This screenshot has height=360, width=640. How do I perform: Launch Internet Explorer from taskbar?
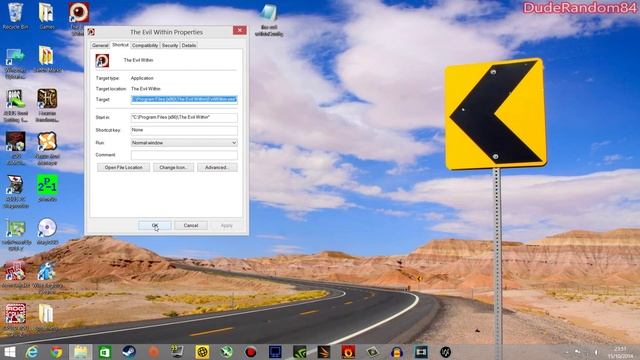[x=32, y=352]
